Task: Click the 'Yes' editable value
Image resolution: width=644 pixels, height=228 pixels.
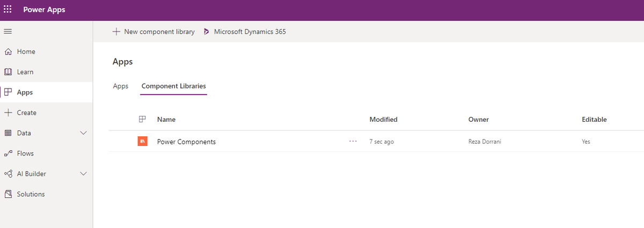Action: pyautogui.click(x=586, y=142)
